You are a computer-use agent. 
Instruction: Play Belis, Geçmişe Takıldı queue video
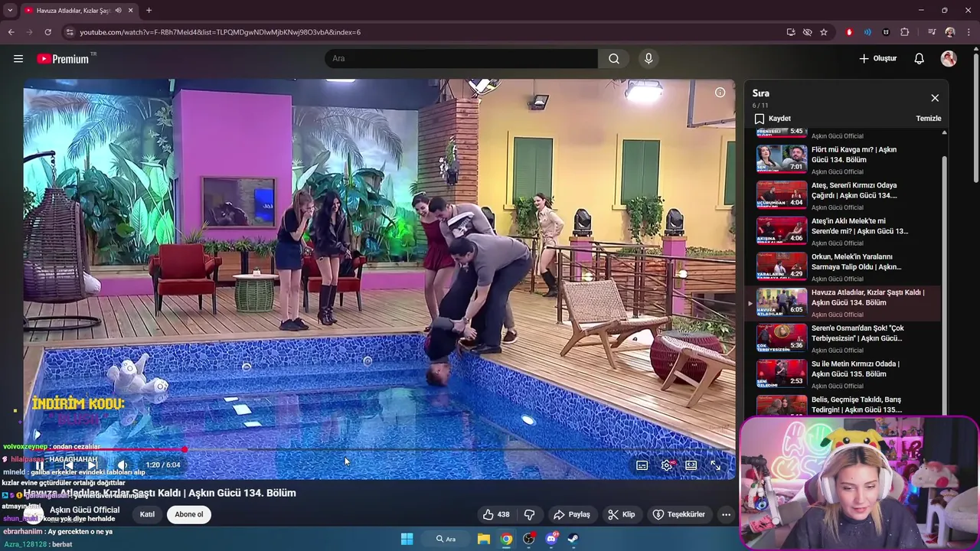click(x=842, y=405)
